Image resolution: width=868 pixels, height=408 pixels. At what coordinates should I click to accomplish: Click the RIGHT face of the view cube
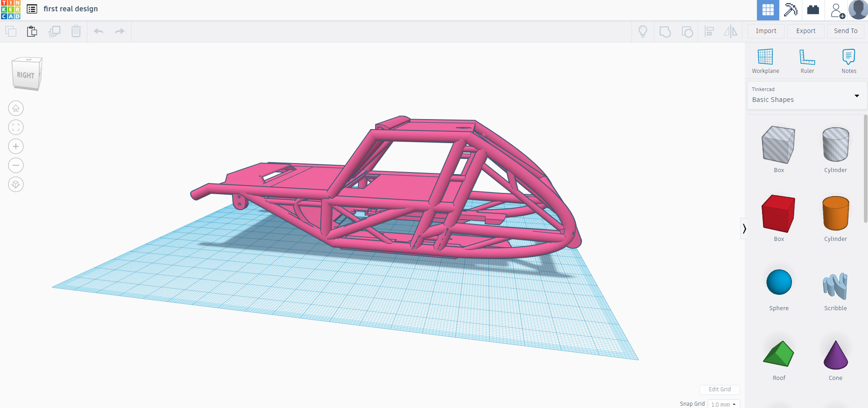click(25, 75)
